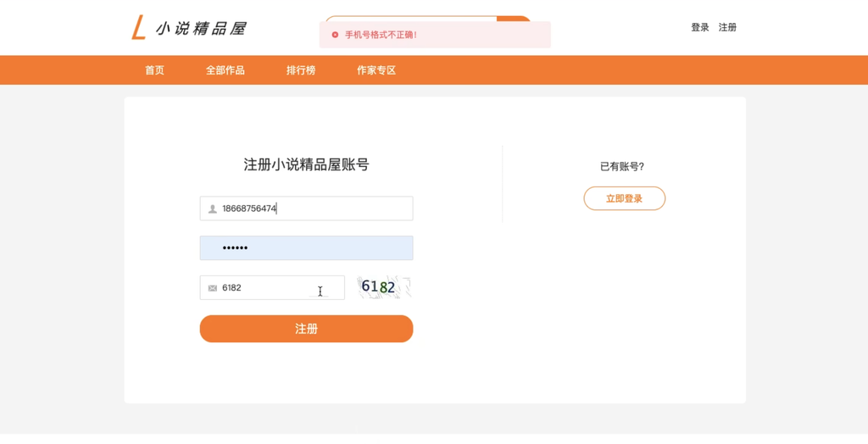Go to the 排行榜 page

[301, 70]
